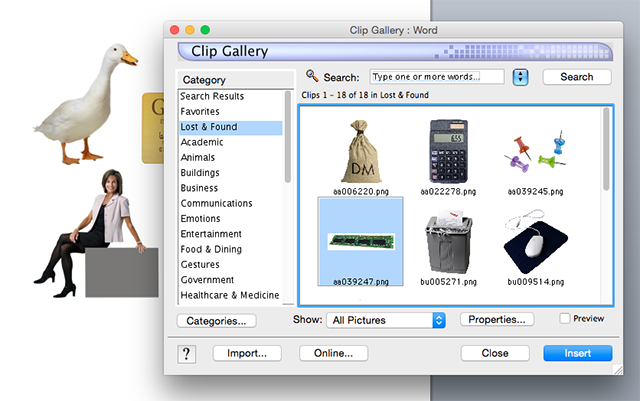
Task: Open the Categories... dialog
Action: tap(216, 321)
